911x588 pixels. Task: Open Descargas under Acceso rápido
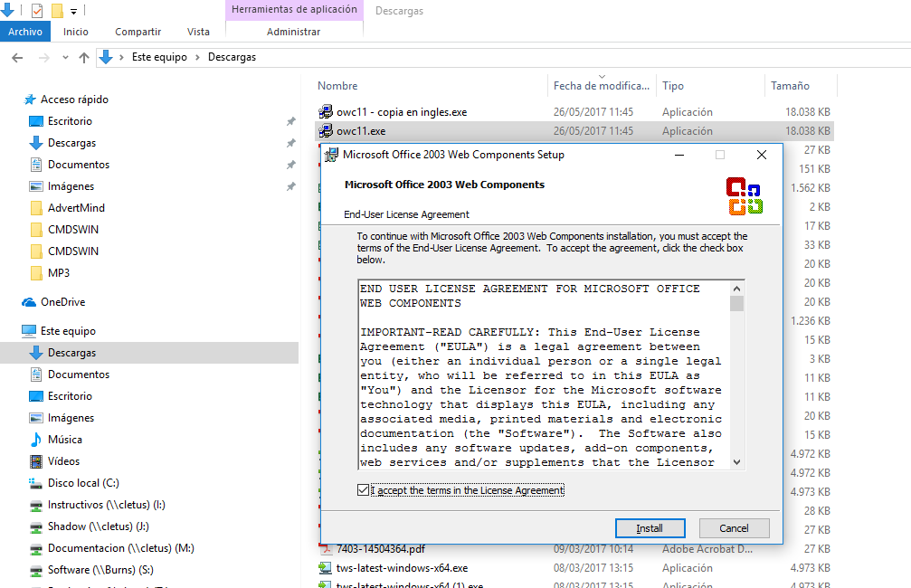point(71,143)
